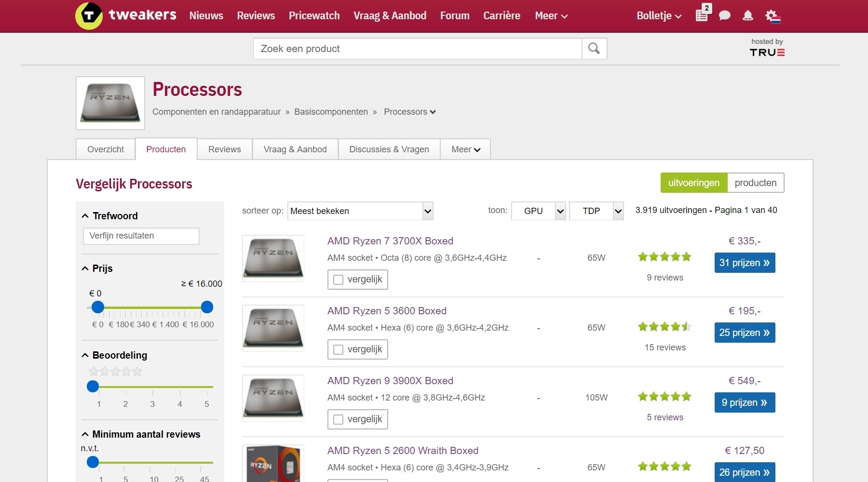The image size is (868, 482).
Task: Go to Nieuws in the top menu
Action: [x=206, y=16]
